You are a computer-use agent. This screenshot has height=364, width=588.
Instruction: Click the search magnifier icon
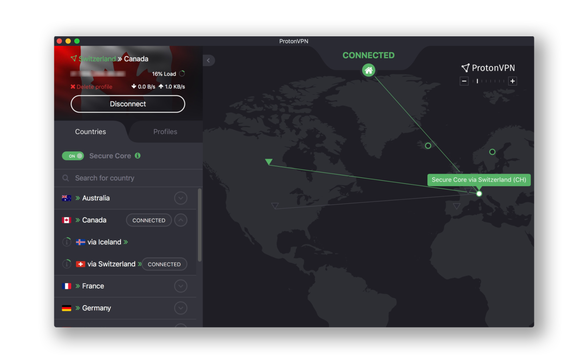66,178
